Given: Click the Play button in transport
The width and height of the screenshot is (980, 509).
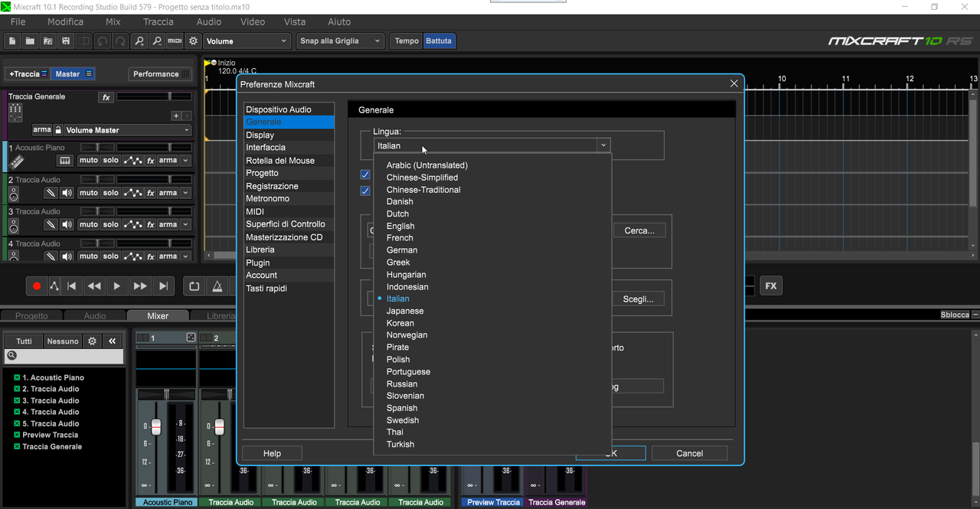Looking at the screenshot, I should (116, 286).
